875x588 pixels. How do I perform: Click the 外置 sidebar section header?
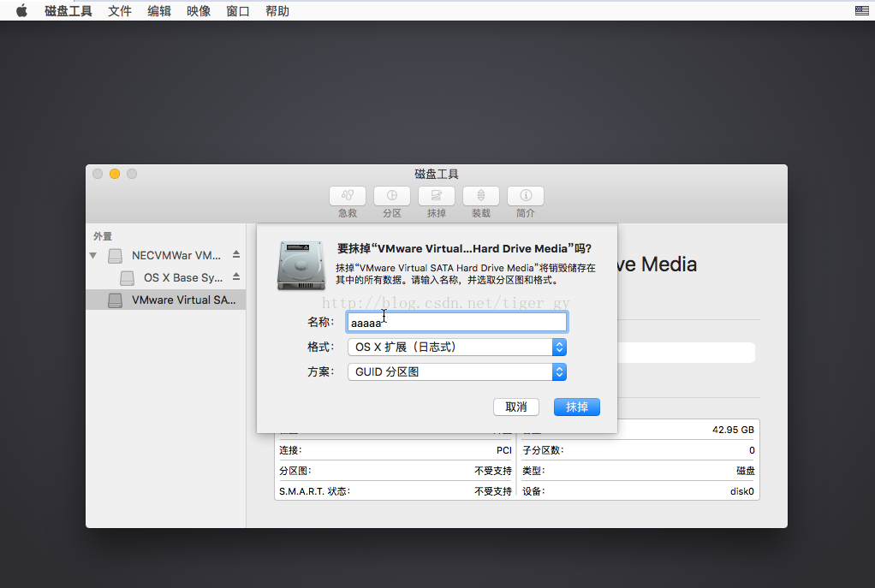103,236
